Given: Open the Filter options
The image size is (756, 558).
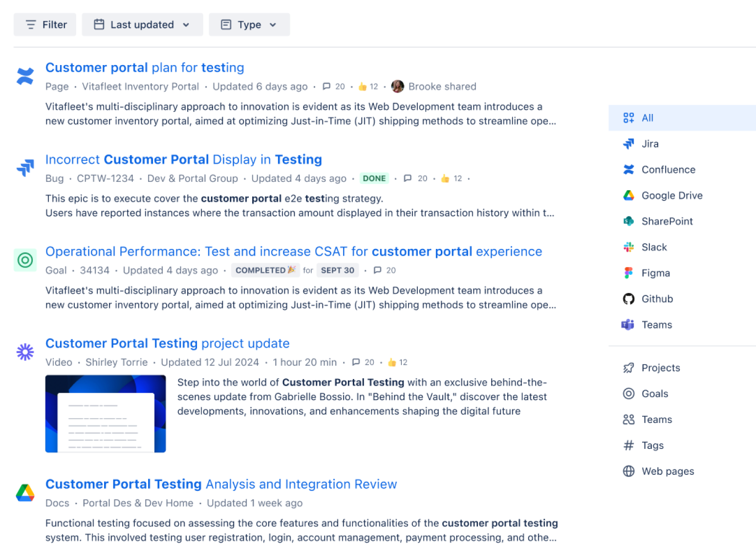Looking at the screenshot, I should click(44, 24).
